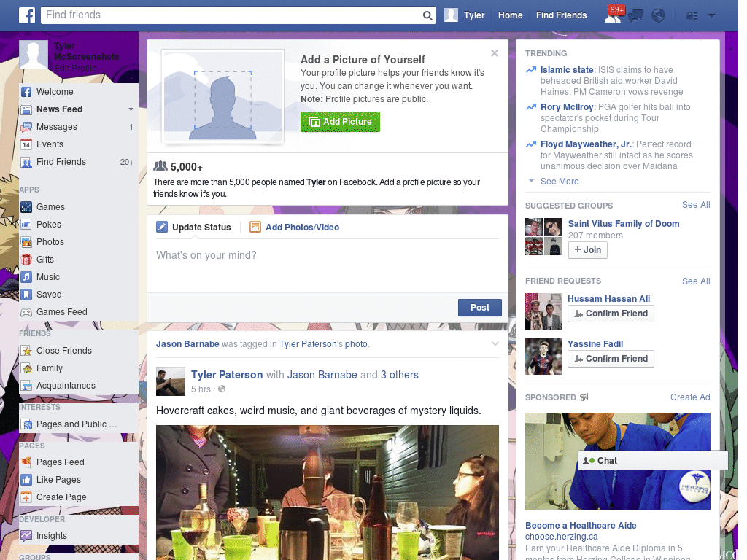Open the hovercraft cakes post photo
The width and height of the screenshot is (747, 560).
pyautogui.click(x=328, y=492)
